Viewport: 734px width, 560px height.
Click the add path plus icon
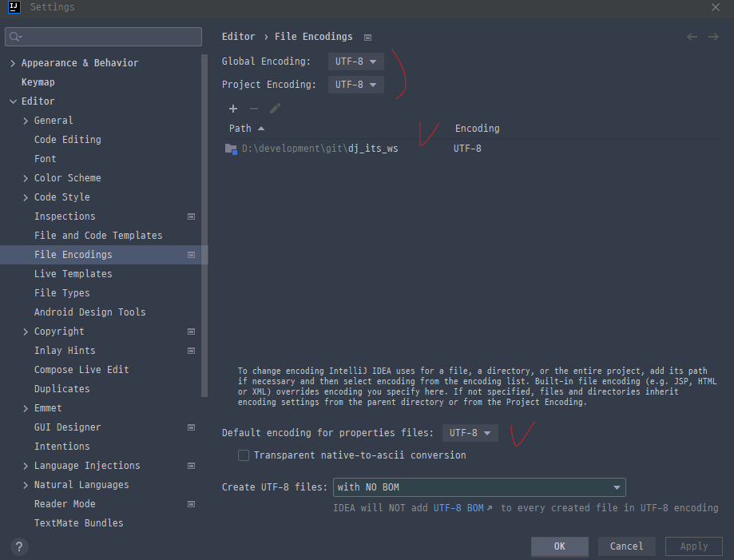coord(233,109)
